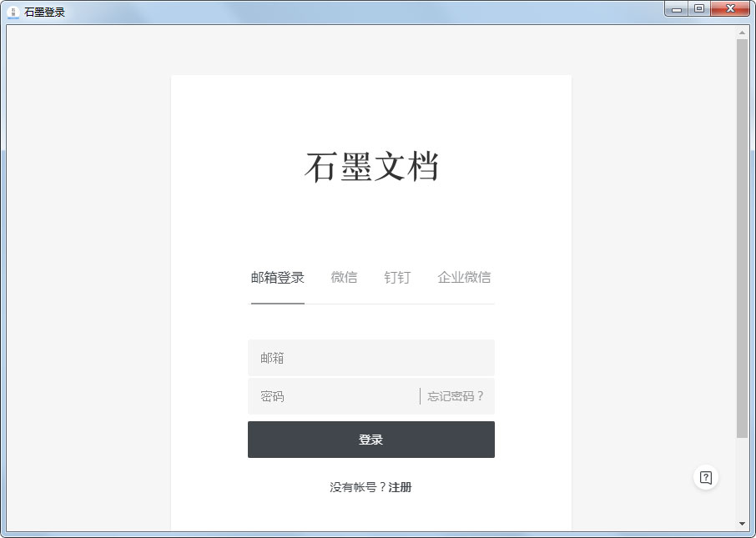Switch to the 微信 login tab

coord(344,278)
